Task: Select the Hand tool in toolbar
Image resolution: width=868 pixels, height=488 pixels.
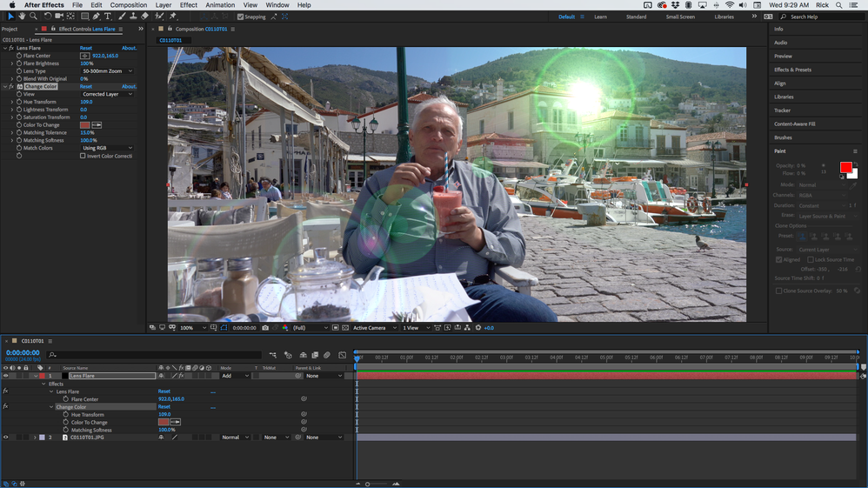Action: 22,17
